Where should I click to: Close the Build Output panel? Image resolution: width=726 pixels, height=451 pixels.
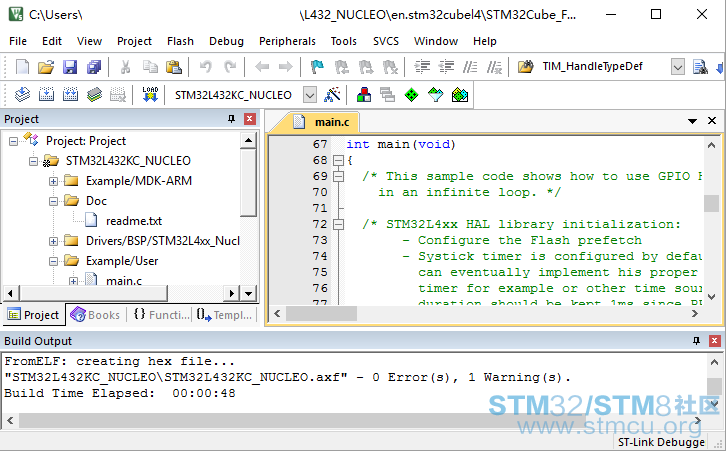(x=714, y=341)
